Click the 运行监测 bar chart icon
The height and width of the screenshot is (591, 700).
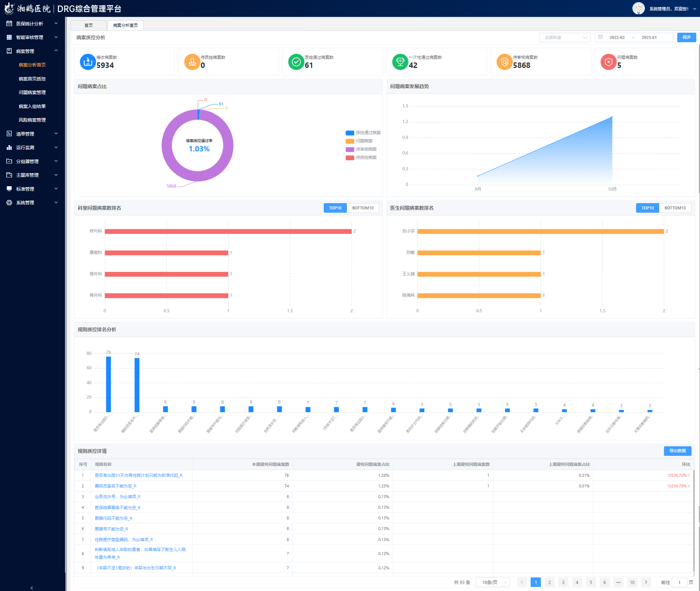pyautogui.click(x=9, y=147)
